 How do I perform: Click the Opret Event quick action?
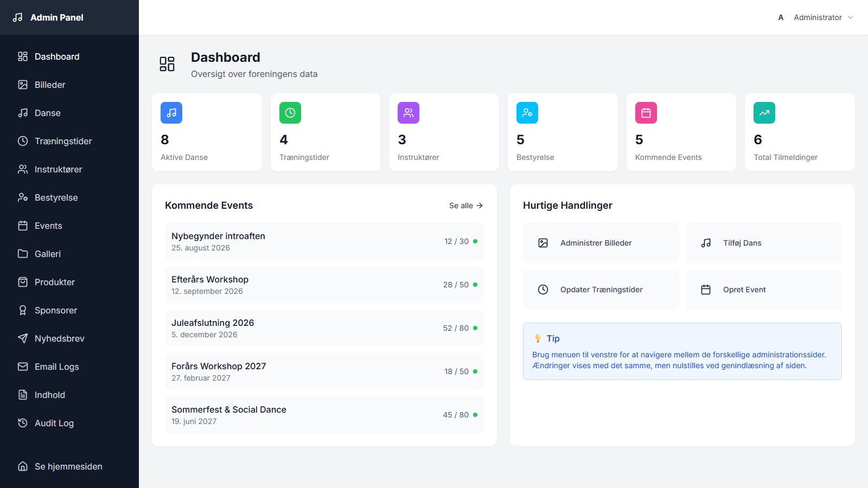(764, 290)
